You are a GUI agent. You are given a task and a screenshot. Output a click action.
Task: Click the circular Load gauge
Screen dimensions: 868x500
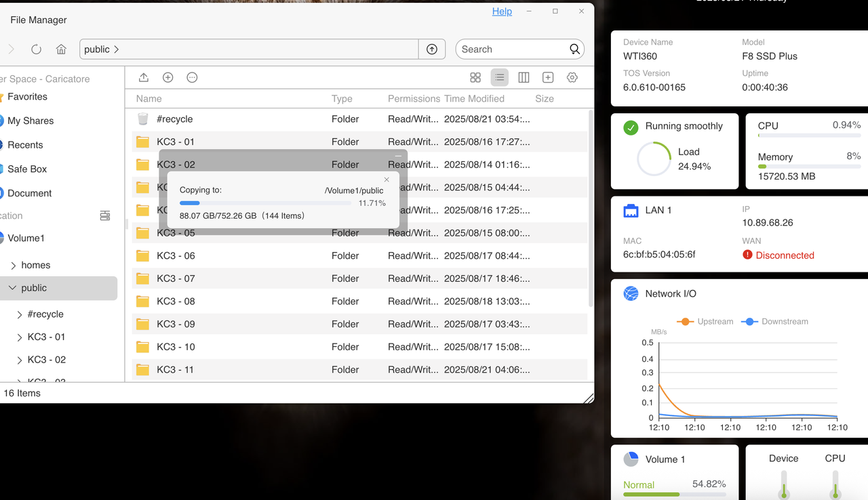(x=654, y=159)
